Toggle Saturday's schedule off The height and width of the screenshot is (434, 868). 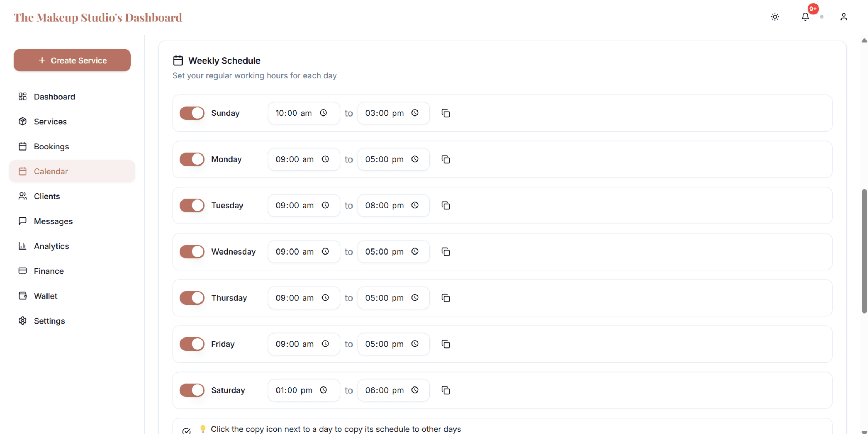point(191,390)
